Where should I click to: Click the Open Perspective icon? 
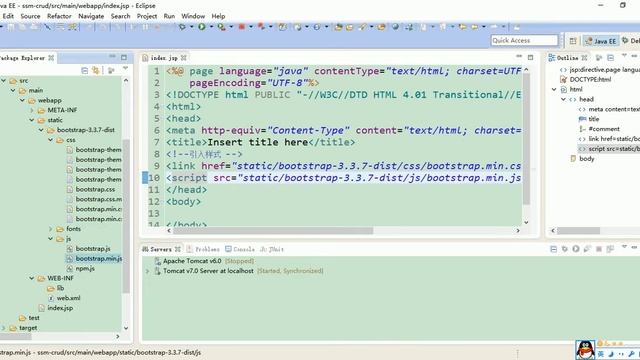573,41
